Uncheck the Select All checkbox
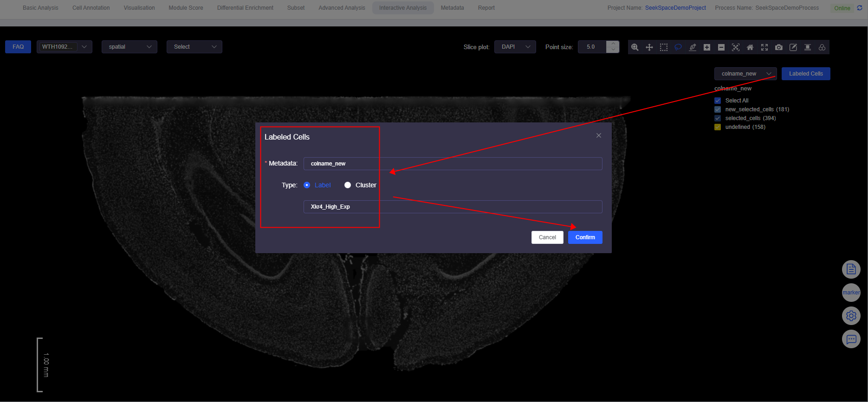This screenshot has height=402, width=868. (x=718, y=101)
